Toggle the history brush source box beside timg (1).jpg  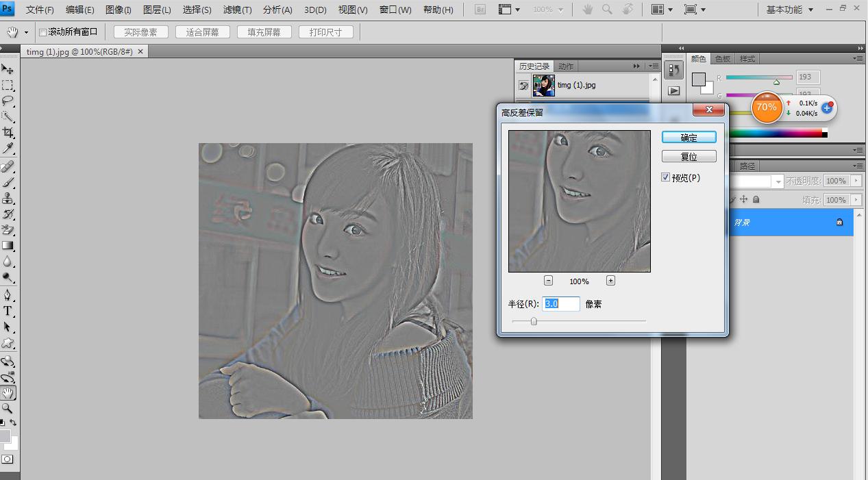[x=523, y=86]
